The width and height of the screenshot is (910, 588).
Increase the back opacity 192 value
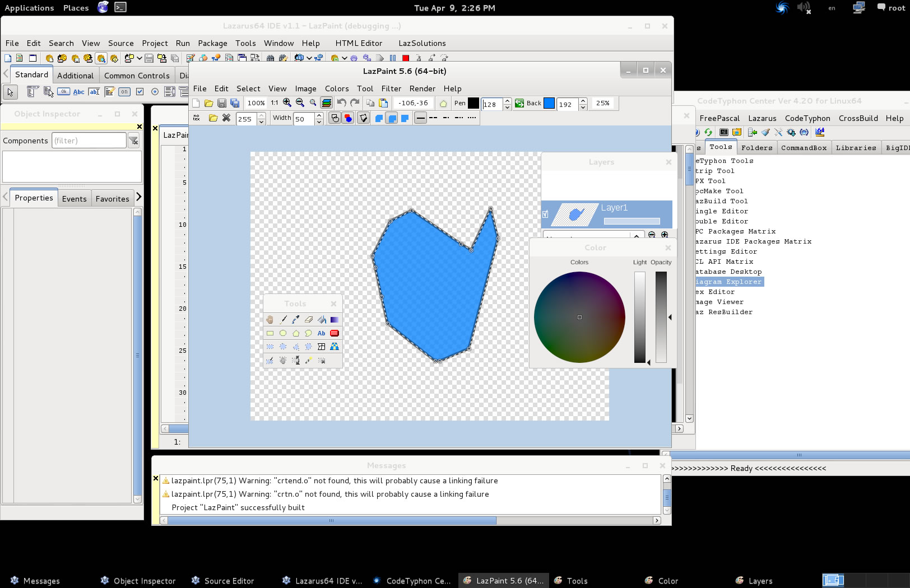point(583,101)
